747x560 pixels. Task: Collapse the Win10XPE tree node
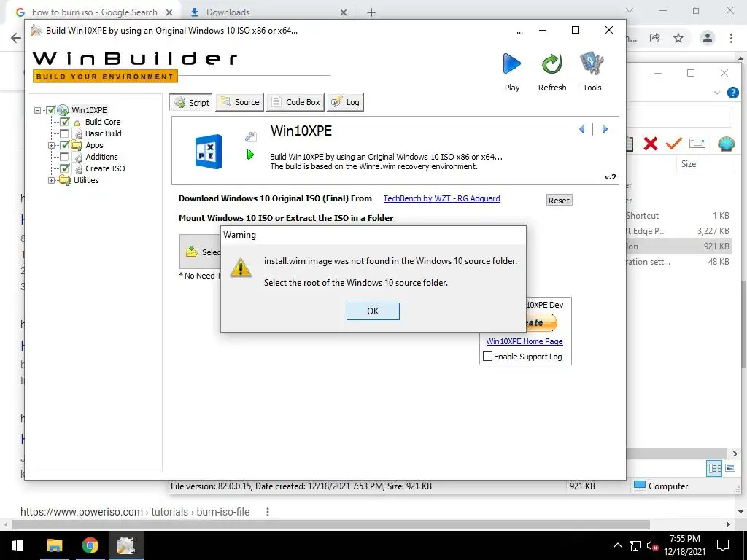pyautogui.click(x=37, y=110)
